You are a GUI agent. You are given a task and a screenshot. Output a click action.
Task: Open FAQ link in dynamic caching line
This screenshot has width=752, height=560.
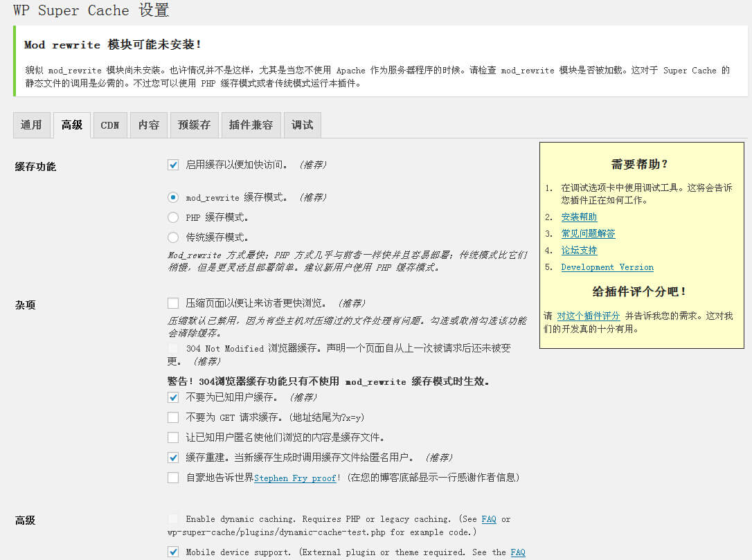pos(489,519)
